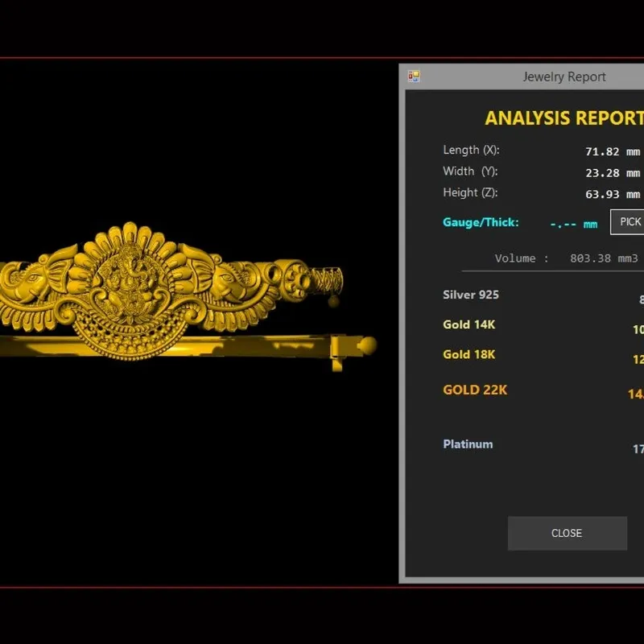Click the Volume : label
This screenshot has width=644, height=644.
522,258
